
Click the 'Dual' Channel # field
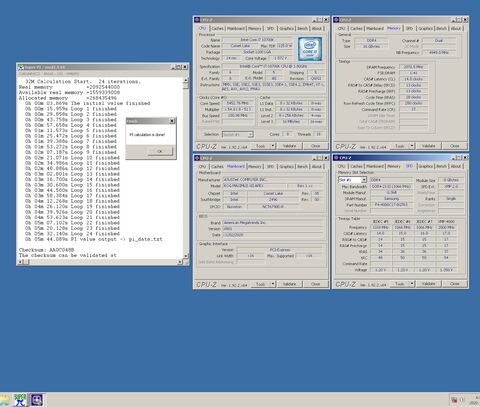[x=439, y=40]
